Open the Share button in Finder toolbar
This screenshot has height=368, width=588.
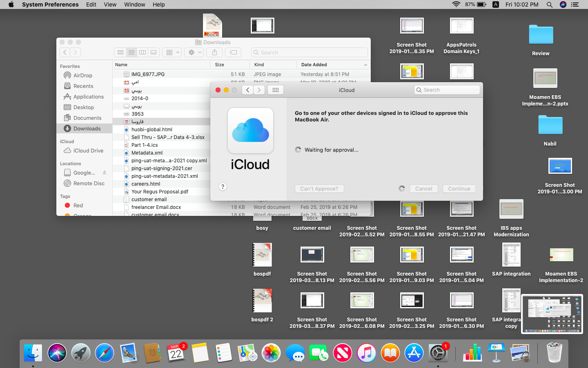tap(214, 52)
